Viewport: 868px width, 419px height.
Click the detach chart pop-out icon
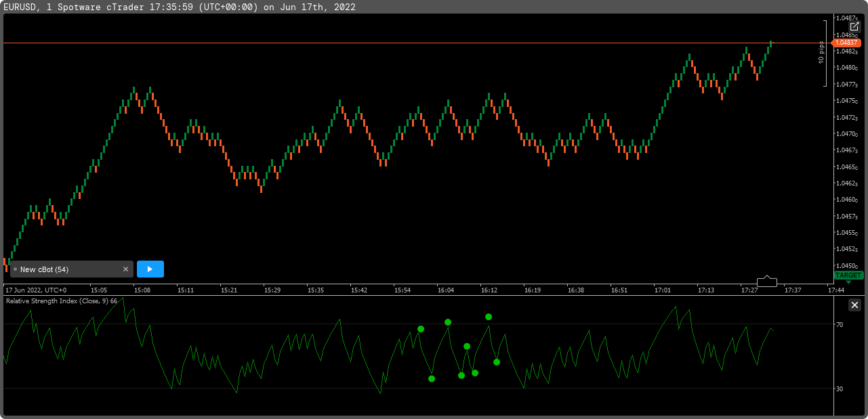click(854, 26)
